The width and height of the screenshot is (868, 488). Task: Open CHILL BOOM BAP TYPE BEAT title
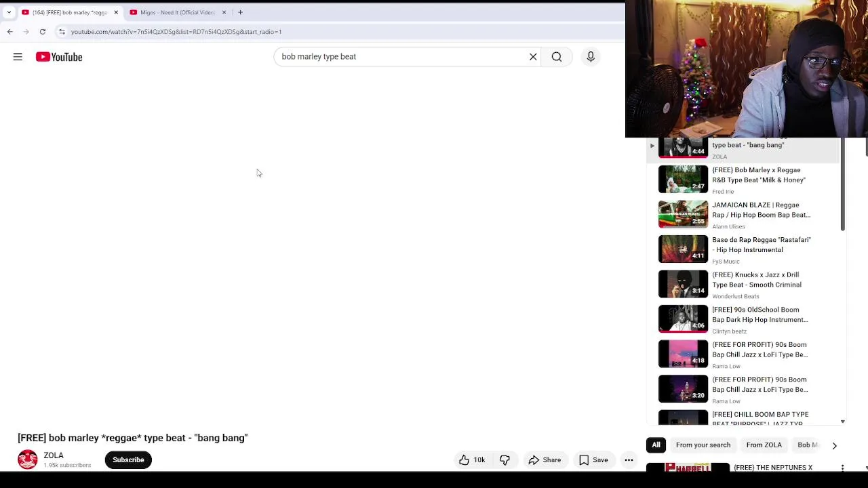(760, 419)
